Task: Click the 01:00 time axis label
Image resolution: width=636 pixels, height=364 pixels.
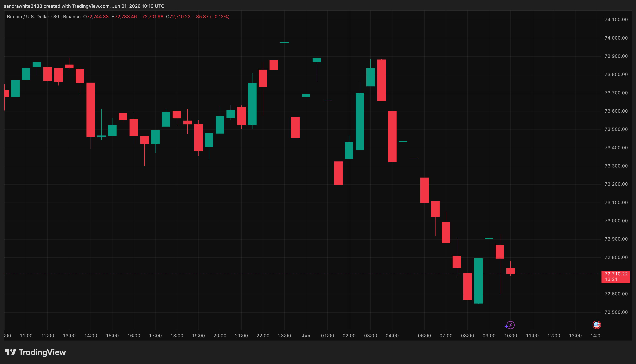Action: [327, 336]
